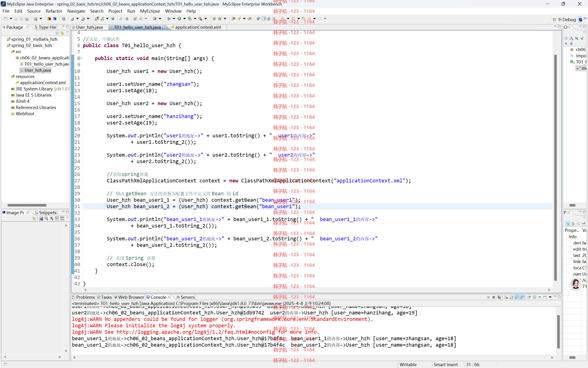The image size is (588, 368).
Task: Toggle Show Console on Standard Out change
Action: 517,297
